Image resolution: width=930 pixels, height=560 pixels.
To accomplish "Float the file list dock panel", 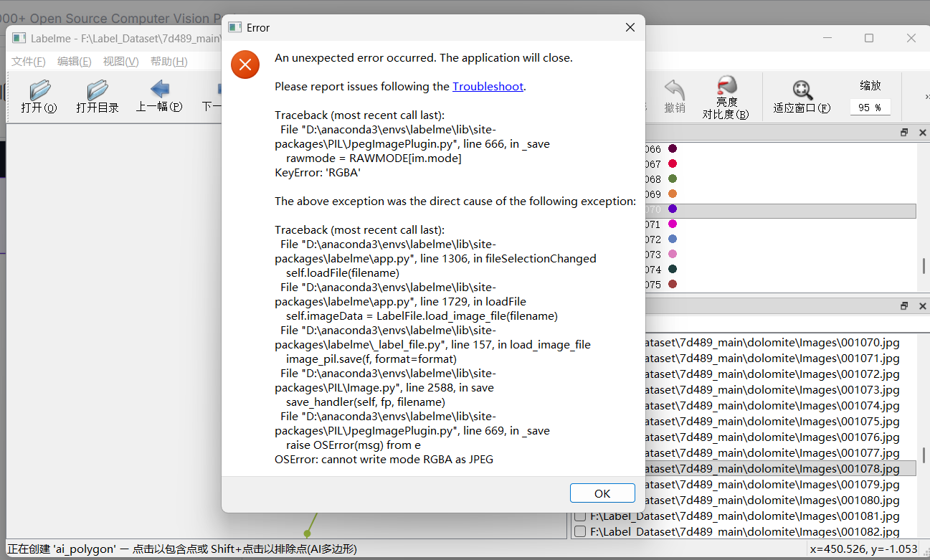I will 905,306.
